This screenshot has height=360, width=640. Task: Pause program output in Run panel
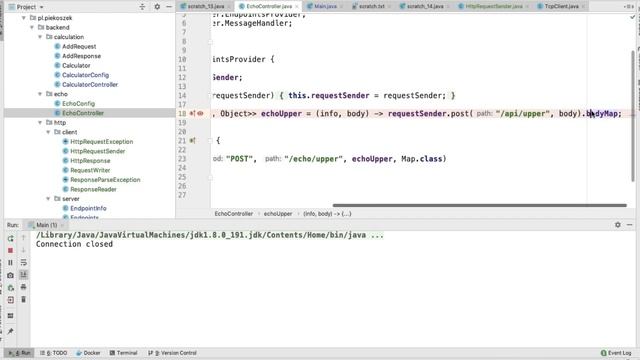coord(11,262)
